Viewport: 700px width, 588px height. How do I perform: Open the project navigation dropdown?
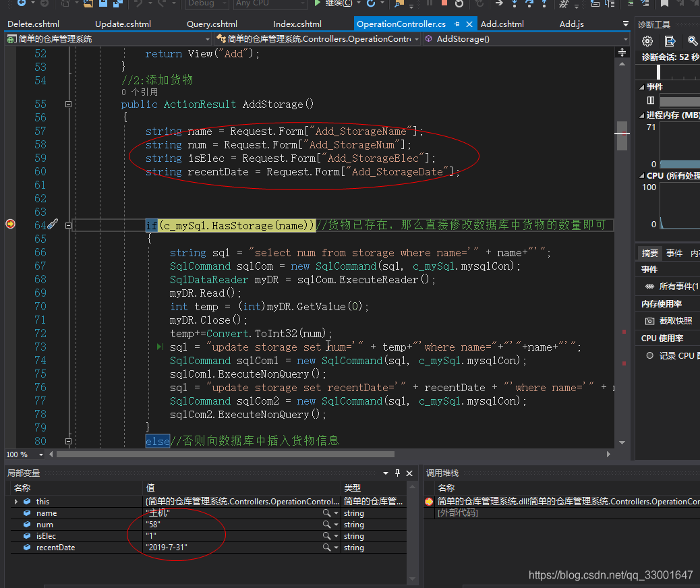pos(208,39)
